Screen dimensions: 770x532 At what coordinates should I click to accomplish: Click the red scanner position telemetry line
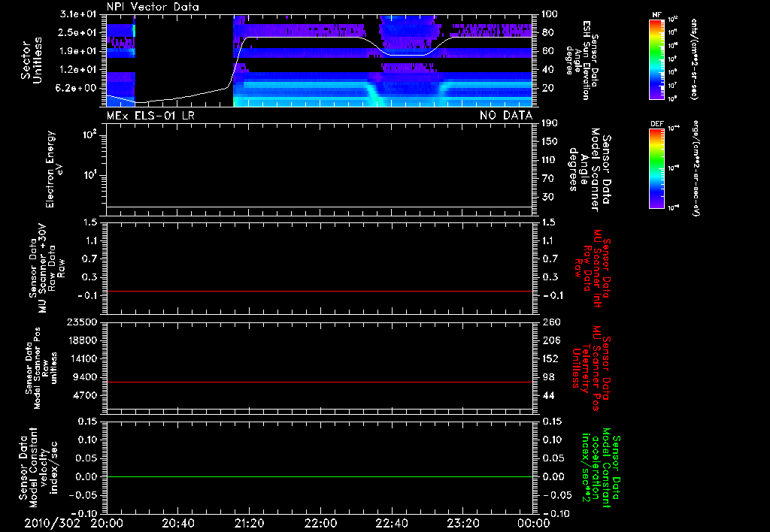coord(319,382)
